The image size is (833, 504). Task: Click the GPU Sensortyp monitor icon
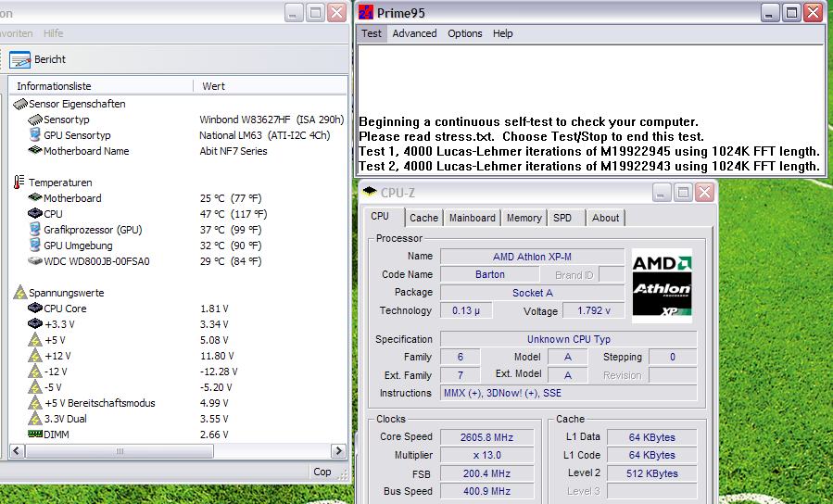pyautogui.click(x=35, y=135)
